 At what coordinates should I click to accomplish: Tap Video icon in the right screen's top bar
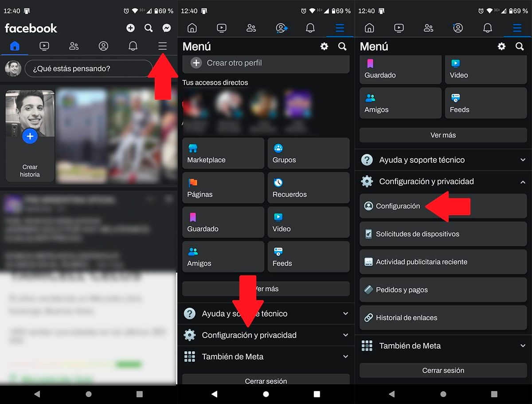(399, 28)
